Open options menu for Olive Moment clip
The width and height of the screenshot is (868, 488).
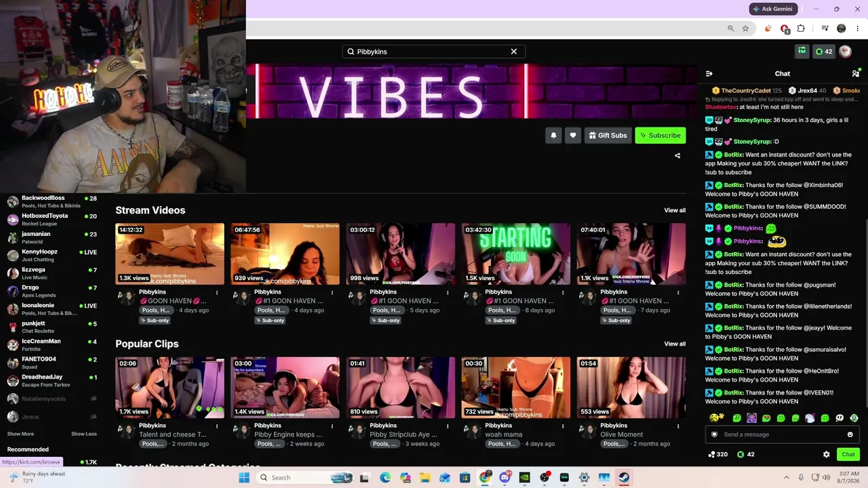[678, 426]
